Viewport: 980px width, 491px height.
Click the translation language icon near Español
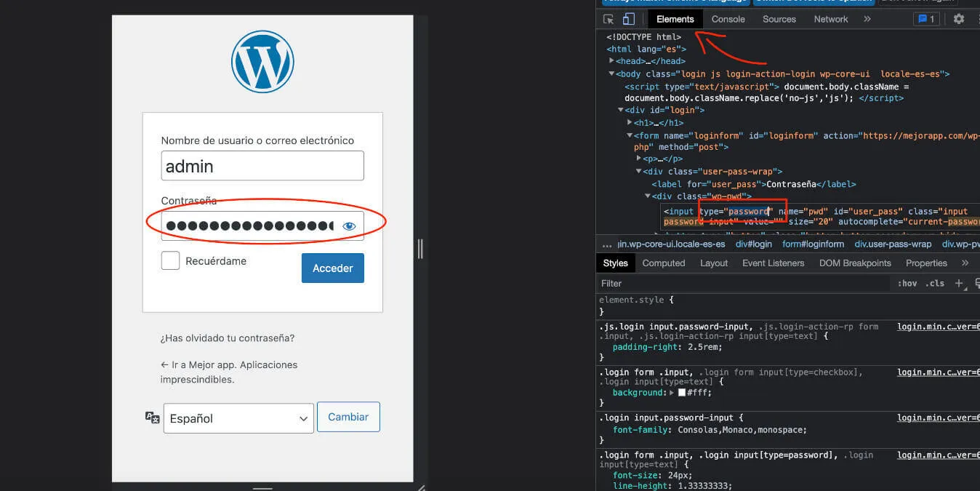coord(151,417)
